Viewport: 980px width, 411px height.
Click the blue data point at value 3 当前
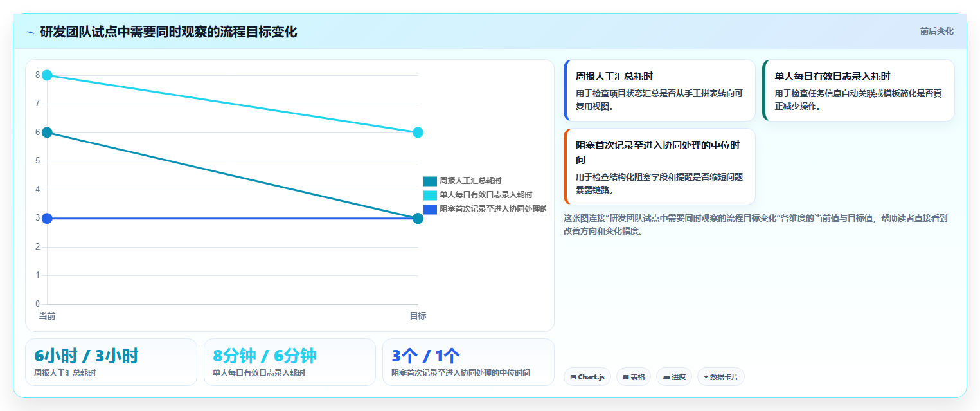coord(47,219)
